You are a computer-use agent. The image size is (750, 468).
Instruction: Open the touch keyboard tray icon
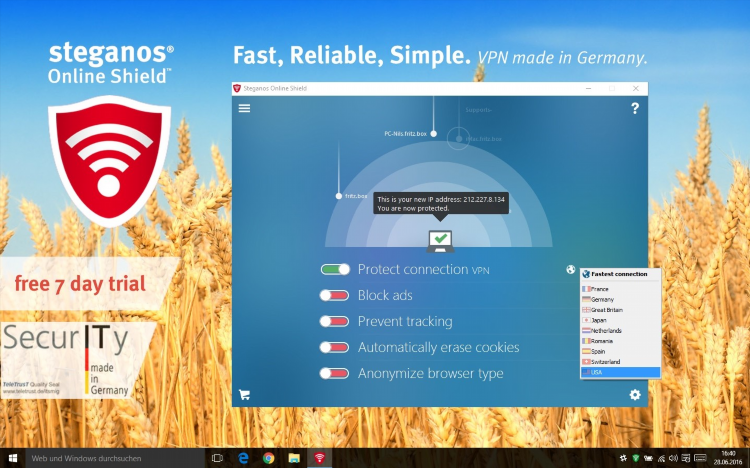pyautogui.click(x=700, y=458)
